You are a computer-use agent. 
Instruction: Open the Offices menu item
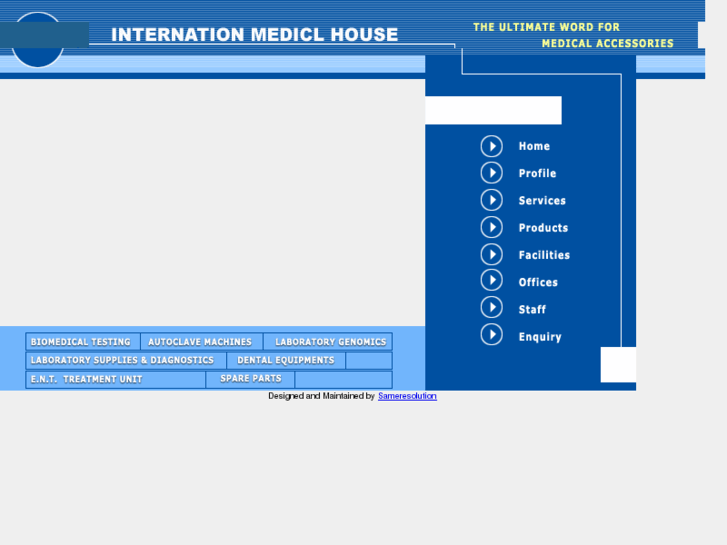tap(538, 282)
